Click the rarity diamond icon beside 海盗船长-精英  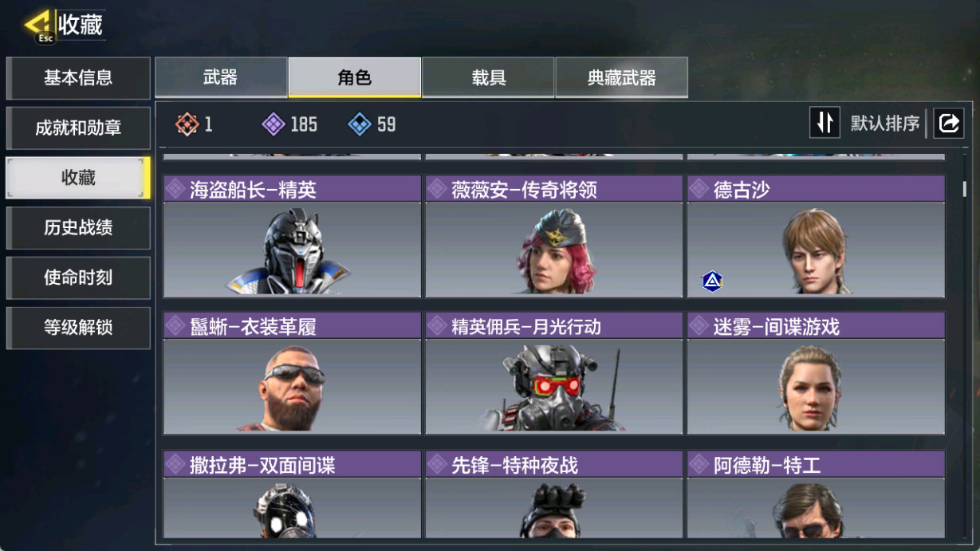tap(175, 189)
